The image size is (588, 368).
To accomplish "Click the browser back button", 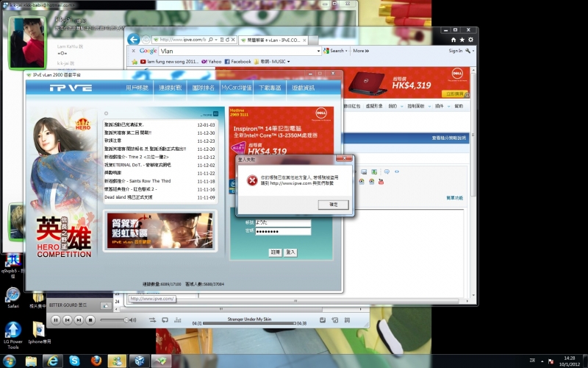I will 133,39.
